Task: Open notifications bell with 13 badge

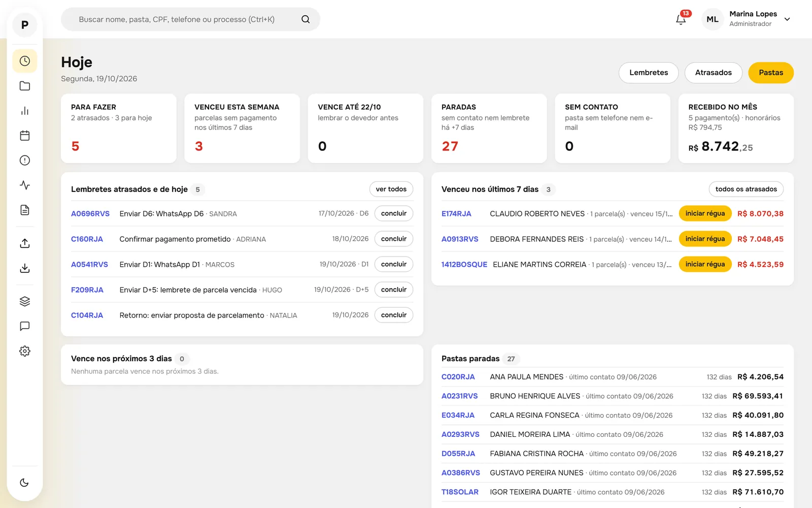Action: [x=681, y=19]
